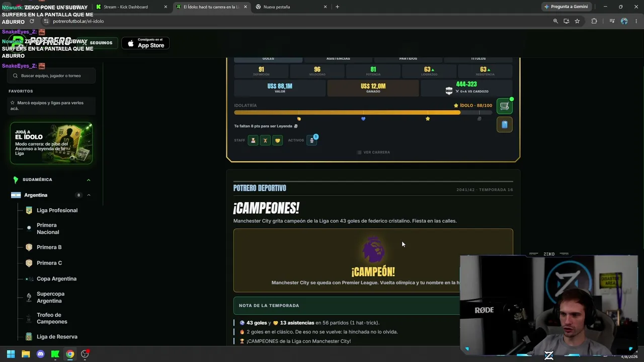Select the Asistencias stats tab
The image size is (644, 362).
point(338,58)
